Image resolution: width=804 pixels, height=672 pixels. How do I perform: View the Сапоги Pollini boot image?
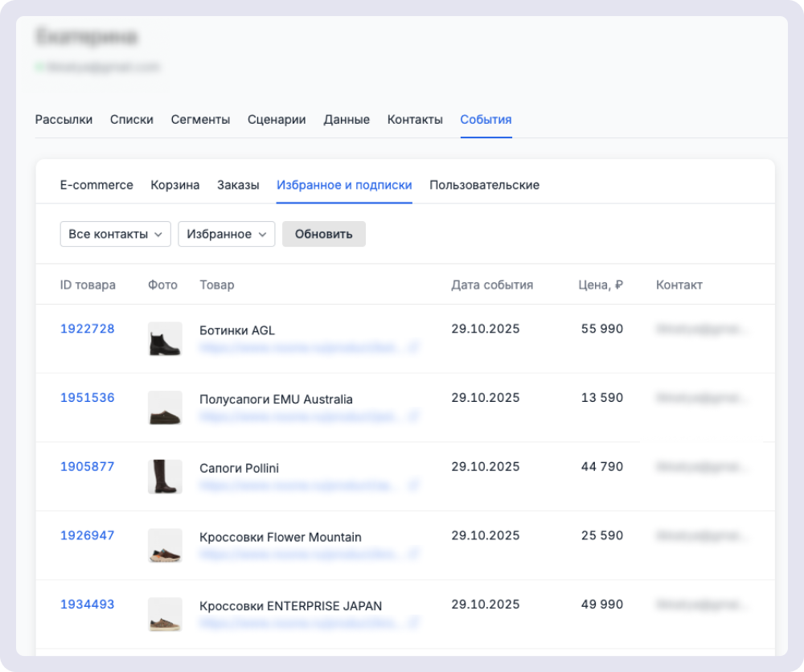(165, 477)
